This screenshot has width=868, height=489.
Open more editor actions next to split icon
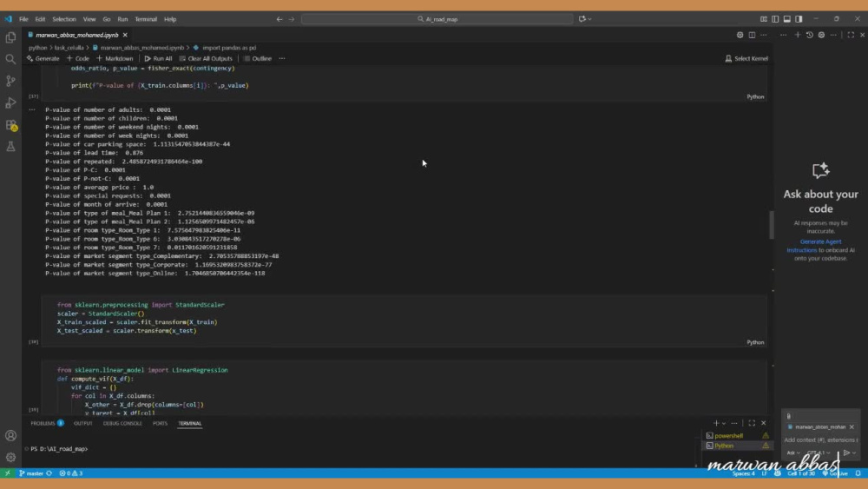[x=763, y=35]
